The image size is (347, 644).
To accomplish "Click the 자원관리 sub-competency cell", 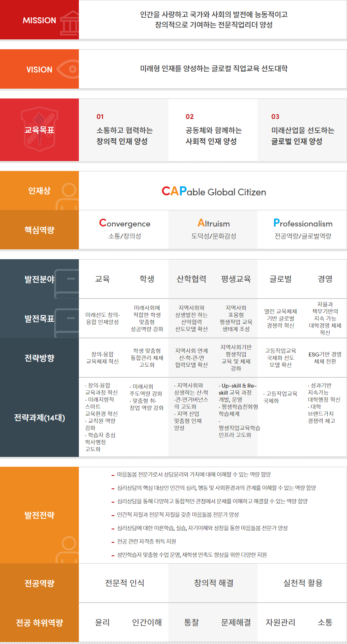I will pos(280,622).
